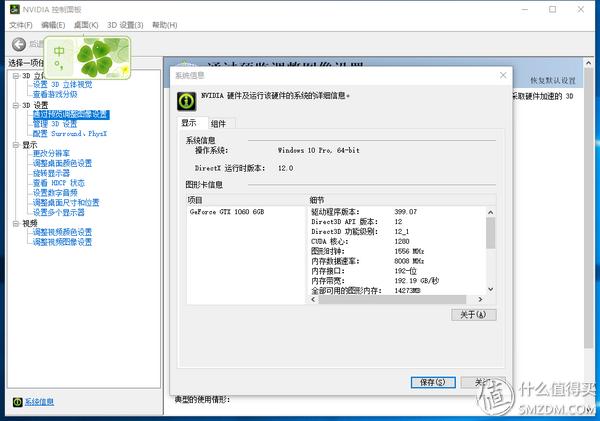Click the details list vertical scrollbar thumb

click(491, 233)
